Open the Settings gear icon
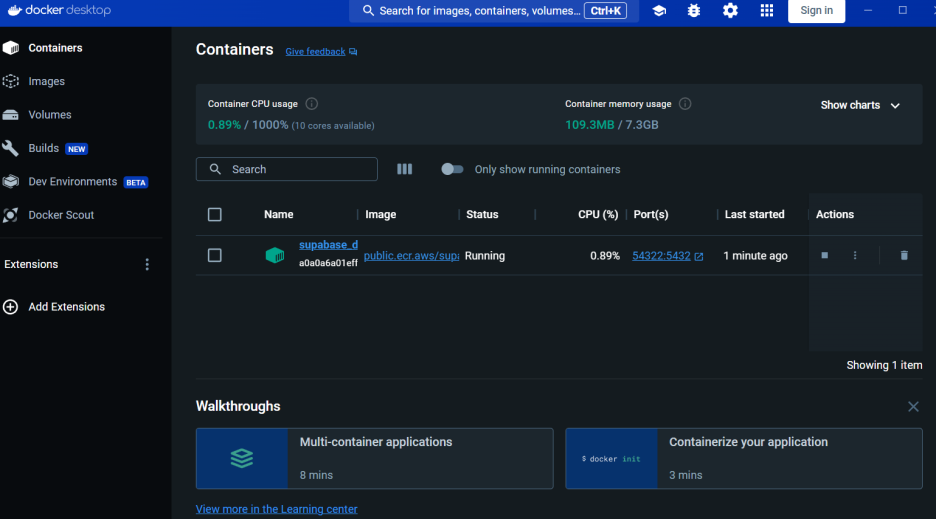The width and height of the screenshot is (936, 519). (730, 11)
